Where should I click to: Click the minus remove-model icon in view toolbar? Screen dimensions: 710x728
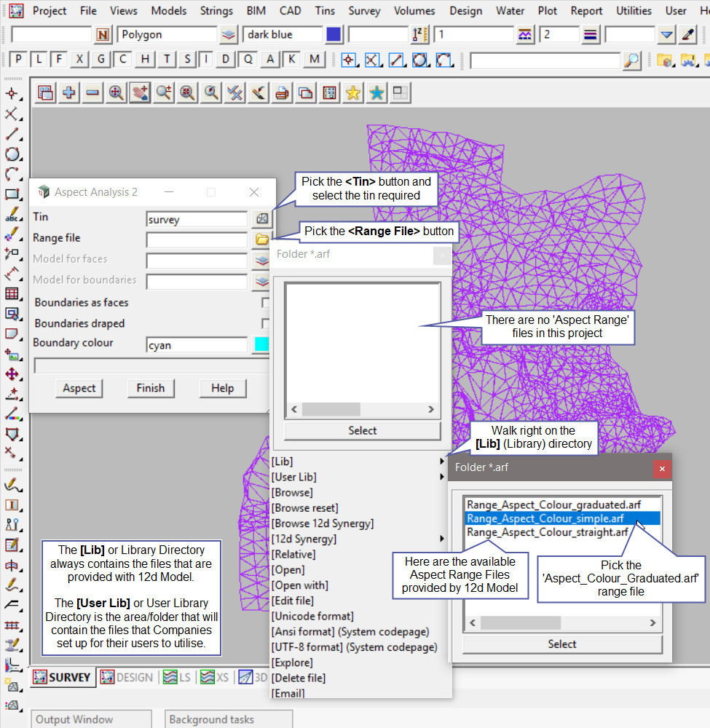92,93
